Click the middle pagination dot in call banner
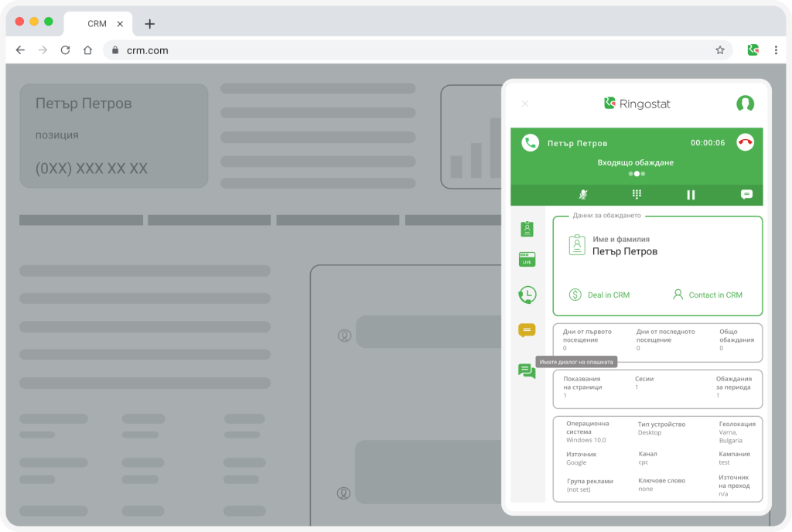792x532 pixels. click(637, 174)
